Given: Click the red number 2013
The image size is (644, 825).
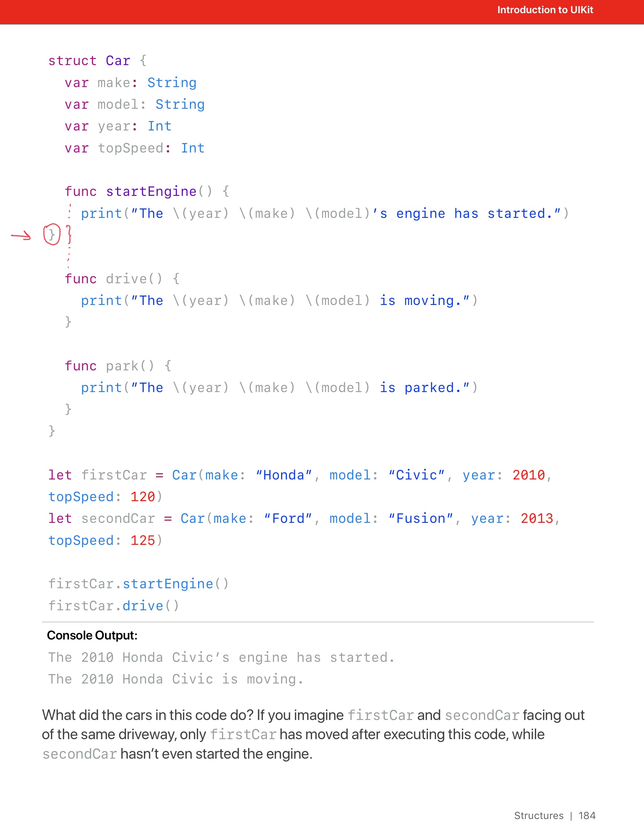Looking at the screenshot, I should point(536,518).
